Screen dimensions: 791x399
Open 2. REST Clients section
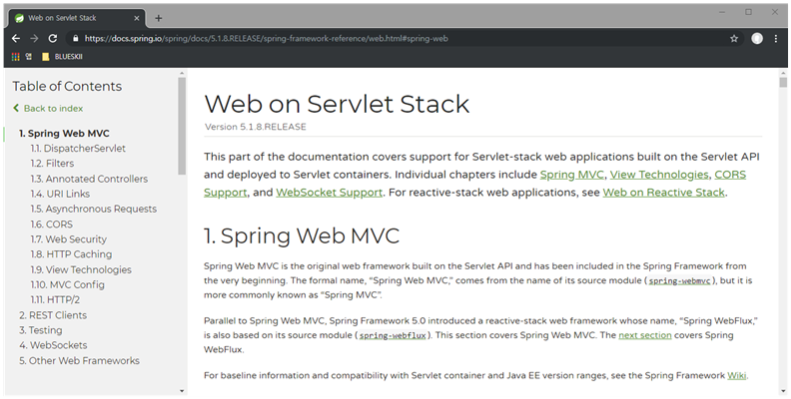(x=53, y=315)
